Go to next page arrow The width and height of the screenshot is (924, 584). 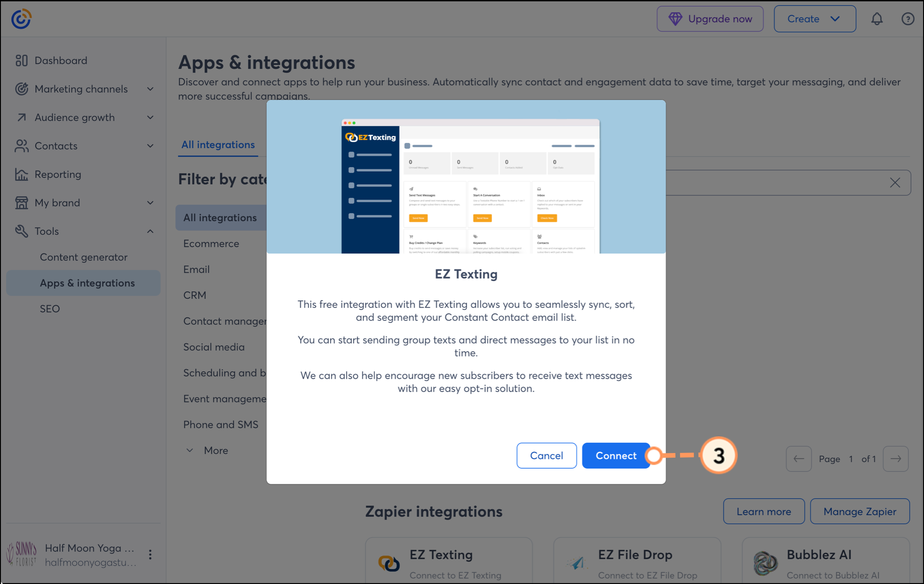(x=895, y=459)
